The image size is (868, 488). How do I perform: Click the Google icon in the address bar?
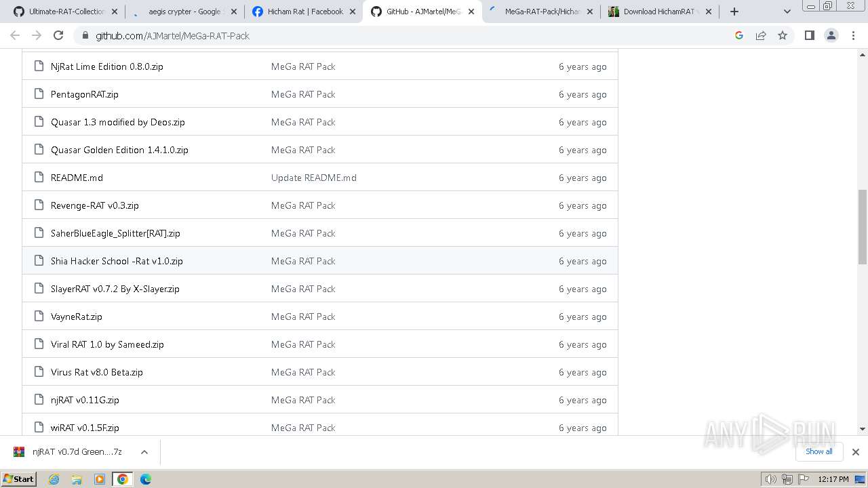point(739,35)
